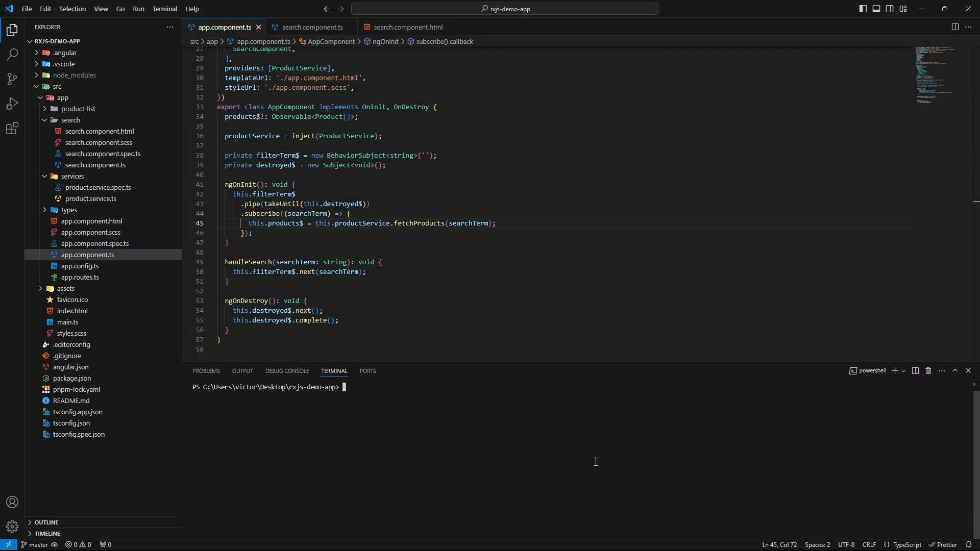Viewport: 980px width, 551px height.
Task: Open Run and Debug view
Action: (12, 104)
